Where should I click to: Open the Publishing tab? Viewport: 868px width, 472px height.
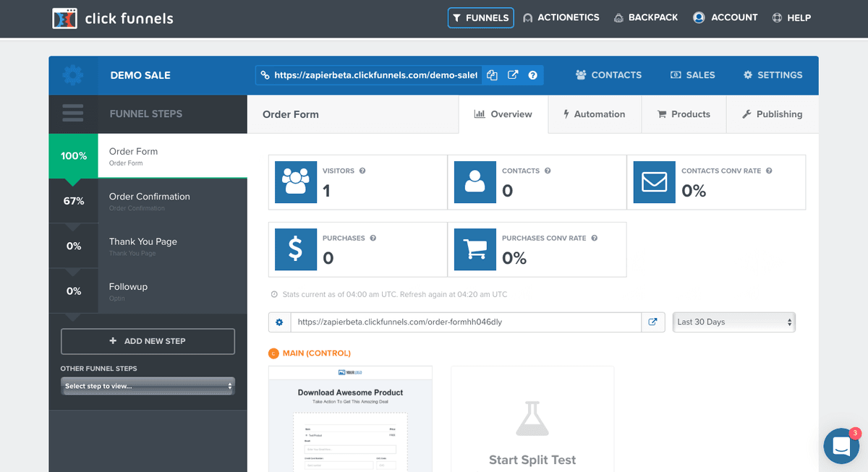pyautogui.click(x=773, y=114)
